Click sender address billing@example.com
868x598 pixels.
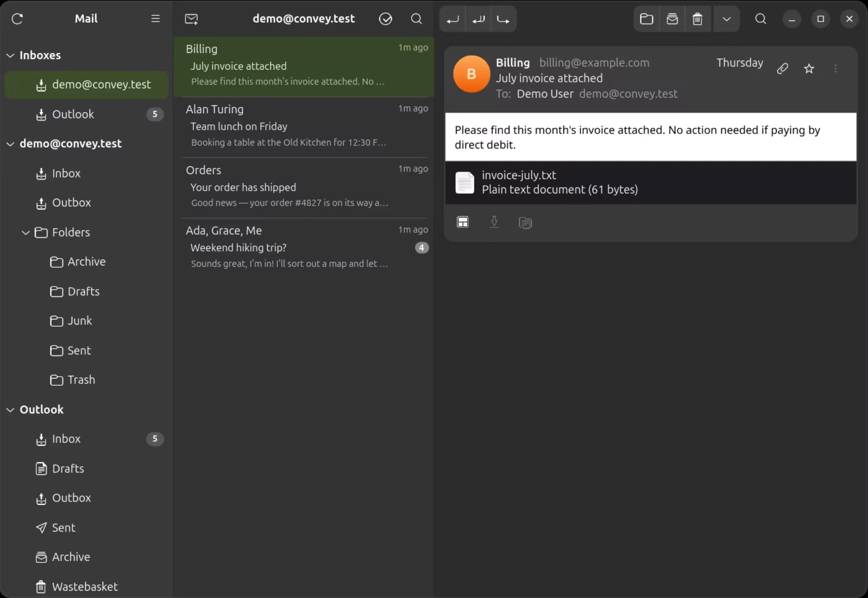point(594,63)
